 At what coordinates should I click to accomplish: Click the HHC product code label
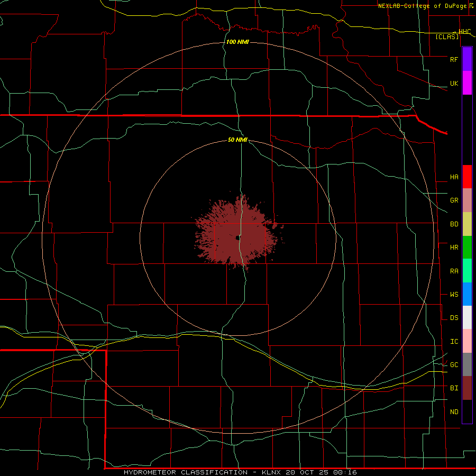coord(464,32)
